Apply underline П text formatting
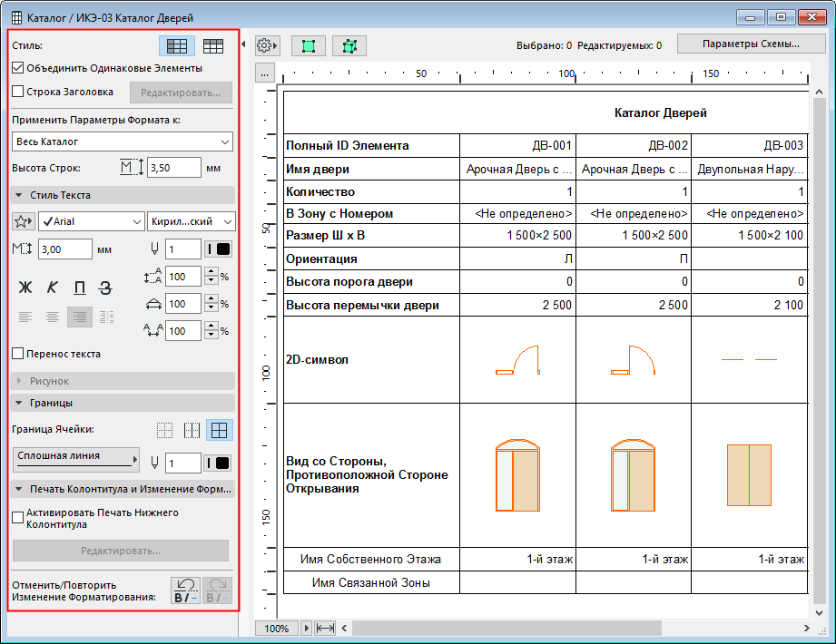The image size is (836, 644). [x=79, y=288]
